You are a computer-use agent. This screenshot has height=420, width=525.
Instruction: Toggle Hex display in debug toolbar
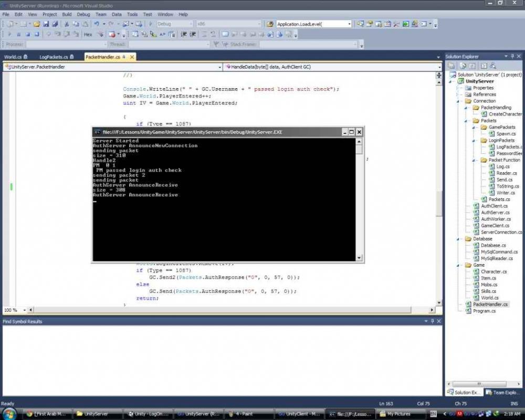88,35
